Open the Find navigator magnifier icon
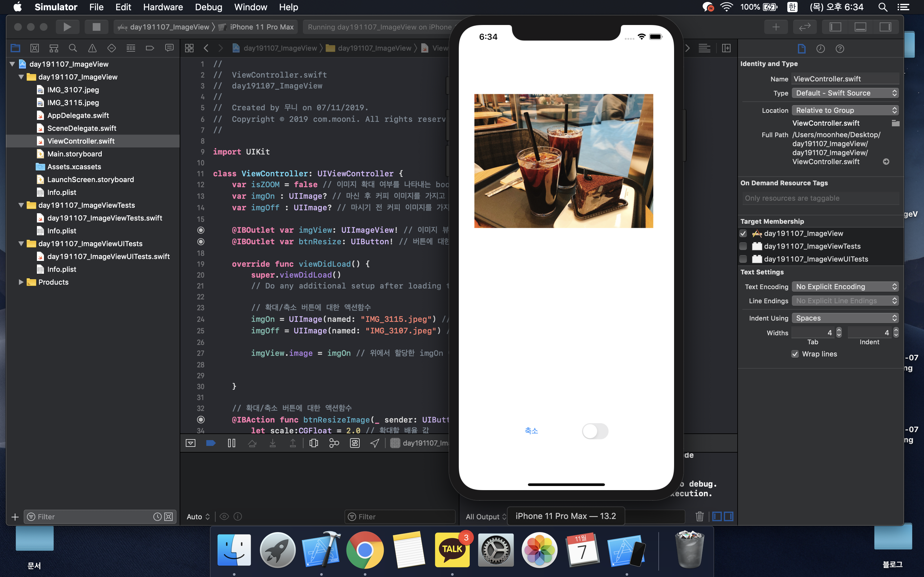 click(x=73, y=48)
